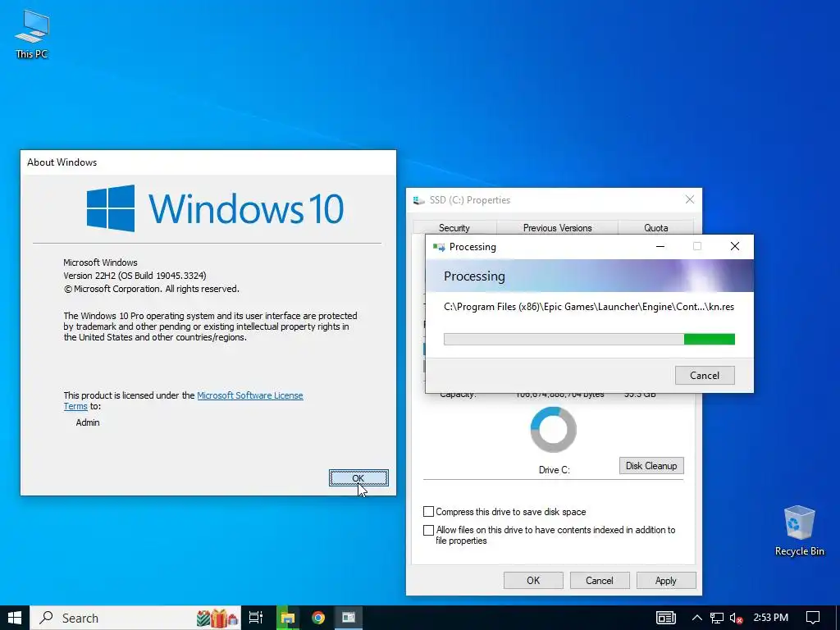Open File Explorer from the taskbar

(288, 618)
